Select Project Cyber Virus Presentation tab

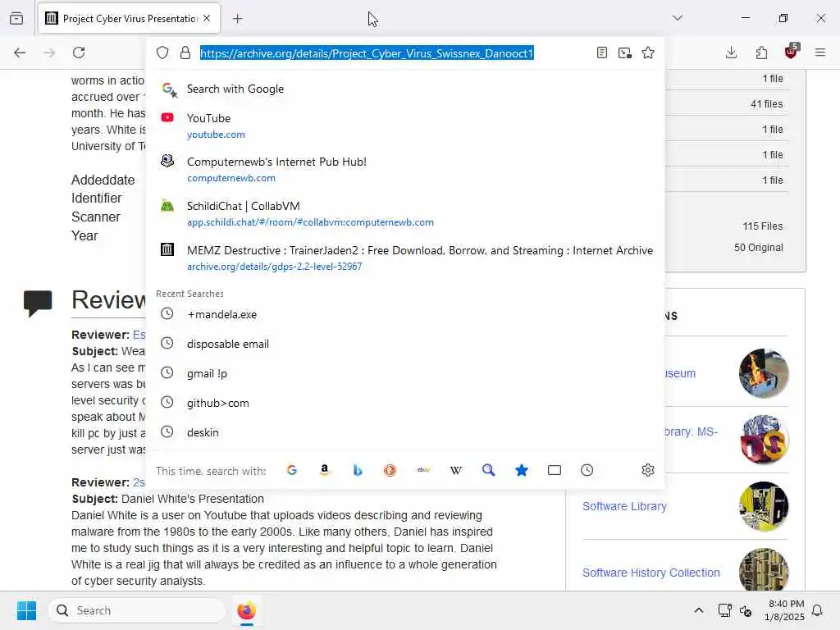point(129,19)
